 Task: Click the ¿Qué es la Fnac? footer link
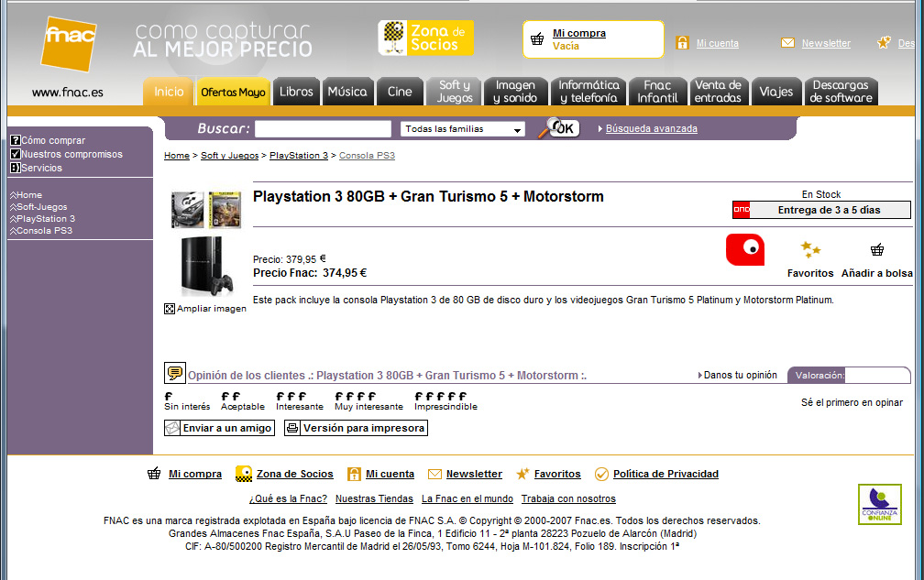tap(288, 498)
